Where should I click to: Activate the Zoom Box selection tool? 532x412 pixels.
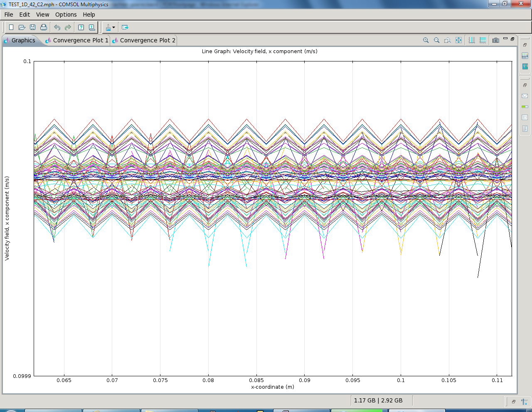click(447, 40)
